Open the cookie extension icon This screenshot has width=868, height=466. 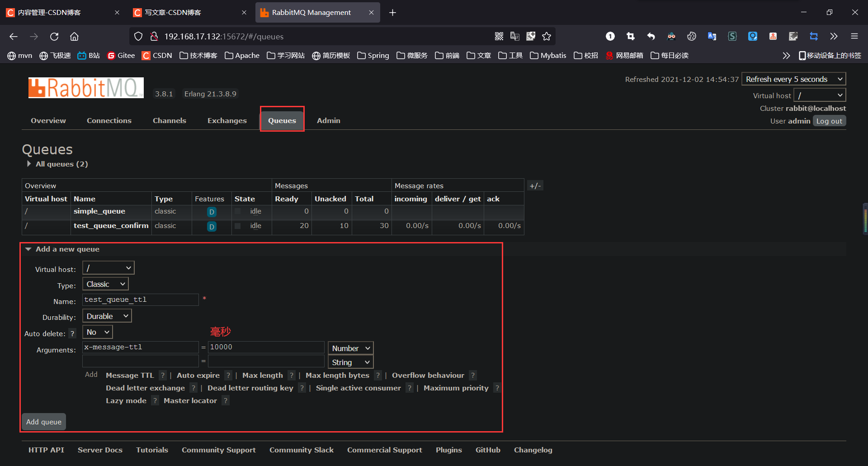tap(692, 37)
